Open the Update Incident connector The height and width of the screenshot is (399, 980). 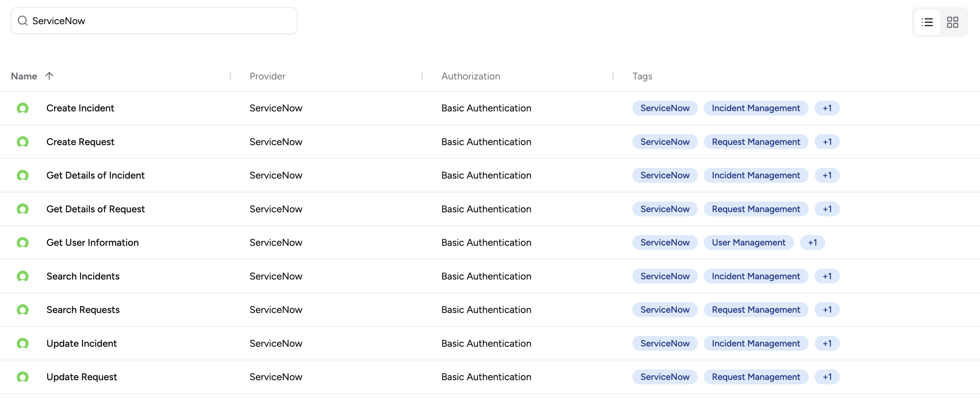pyautogui.click(x=82, y=343)
